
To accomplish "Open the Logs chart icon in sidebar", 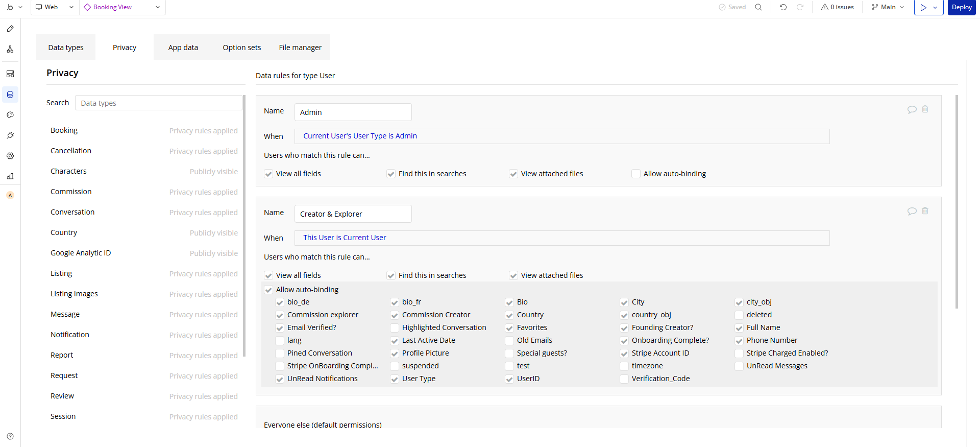I will [10, 176].
